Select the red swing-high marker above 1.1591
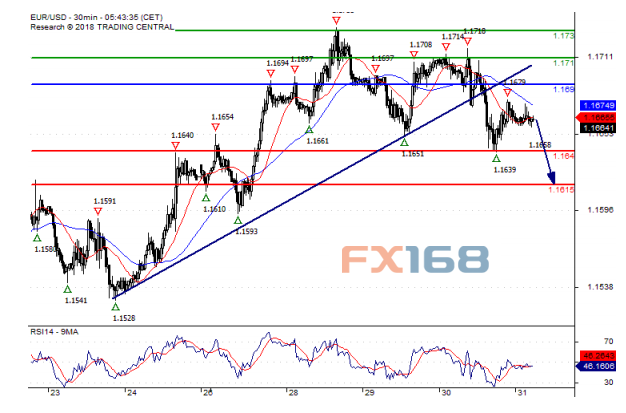Image resolution: width=626 pixels, height=413 pixels. coord(98,211)
